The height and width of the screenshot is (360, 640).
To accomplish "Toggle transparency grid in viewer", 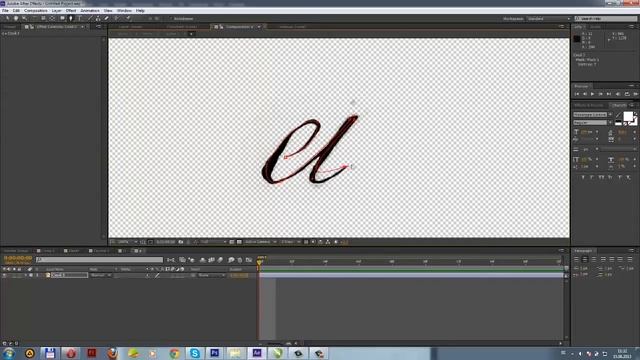I will (239, 242).
